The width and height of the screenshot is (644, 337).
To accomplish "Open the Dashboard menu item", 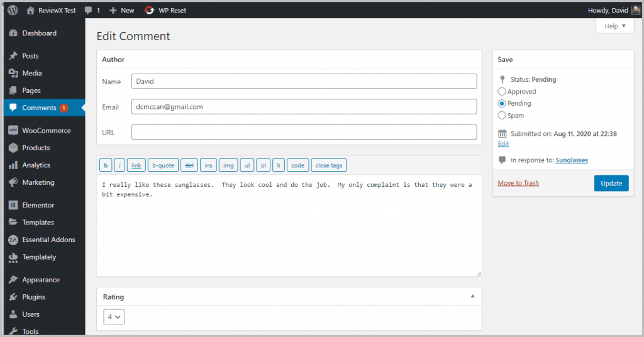I will (x=45, y=33).
